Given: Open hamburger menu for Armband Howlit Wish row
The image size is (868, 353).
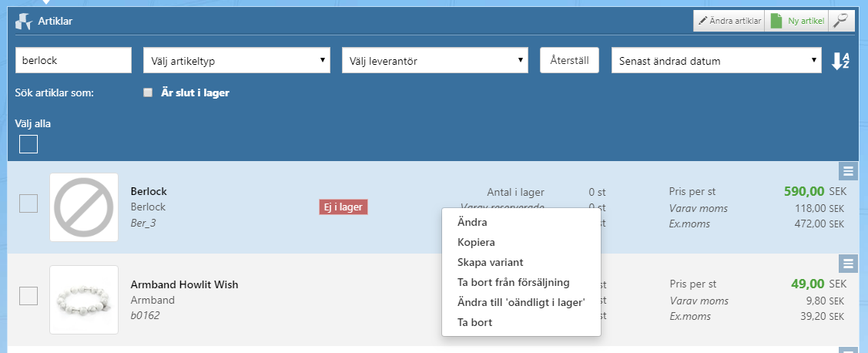Looking at the screenshot, I should tap(848, 264).
